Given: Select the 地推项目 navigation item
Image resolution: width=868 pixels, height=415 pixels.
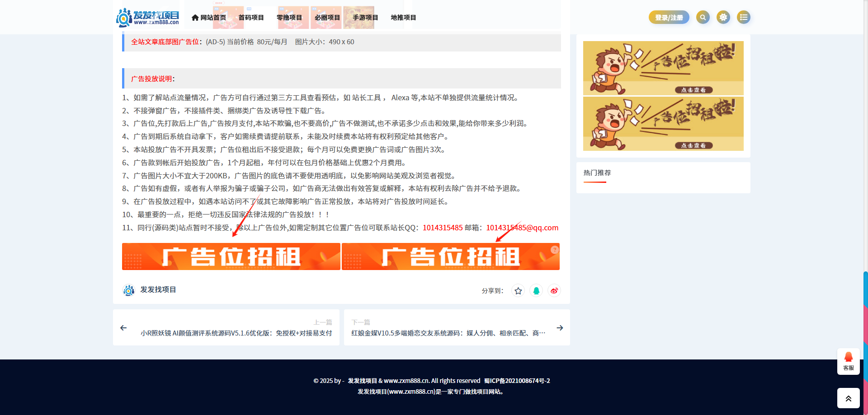Looking at the screenshot, I should [x=403, y=18].
